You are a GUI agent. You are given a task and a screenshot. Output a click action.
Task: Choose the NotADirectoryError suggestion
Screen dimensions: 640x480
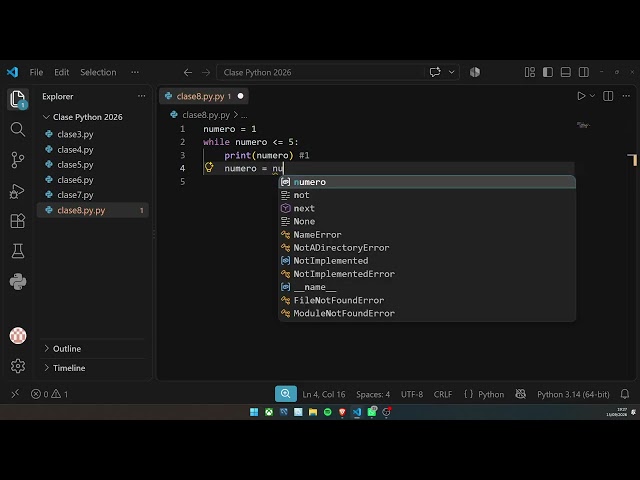[x=427, y=248]
